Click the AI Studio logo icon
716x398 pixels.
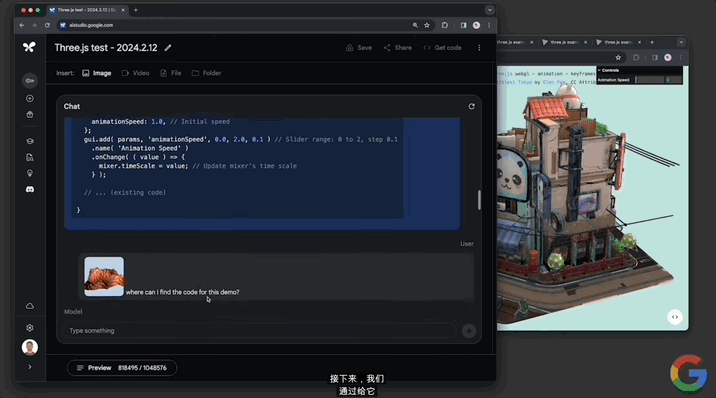pyautogui.click(x=29, y=47)
